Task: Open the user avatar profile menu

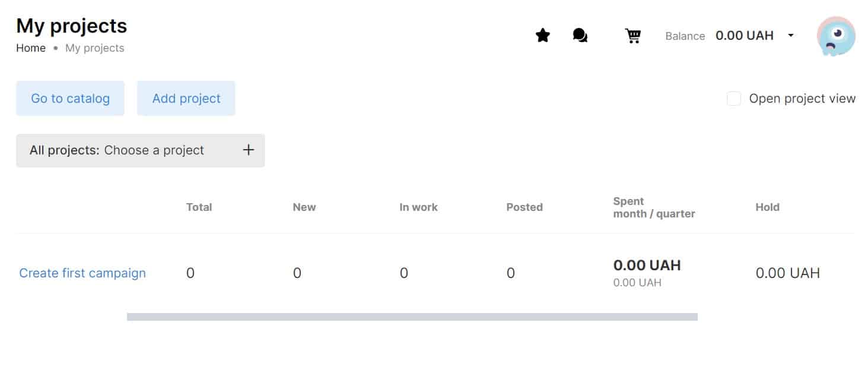Action: 835,36
